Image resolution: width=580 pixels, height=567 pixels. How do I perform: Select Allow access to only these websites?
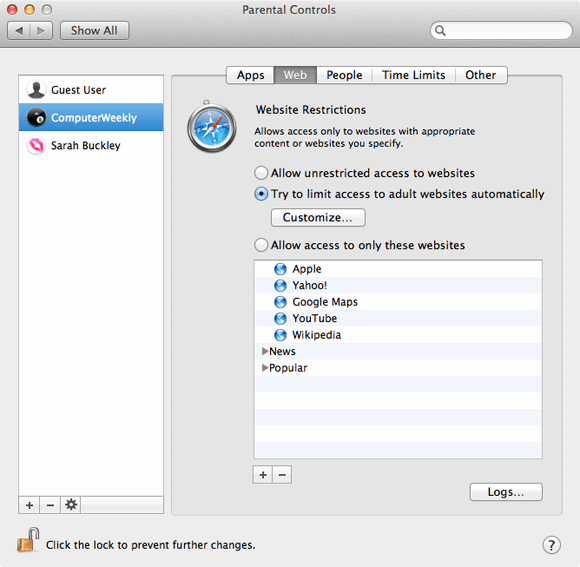[261, 245]
